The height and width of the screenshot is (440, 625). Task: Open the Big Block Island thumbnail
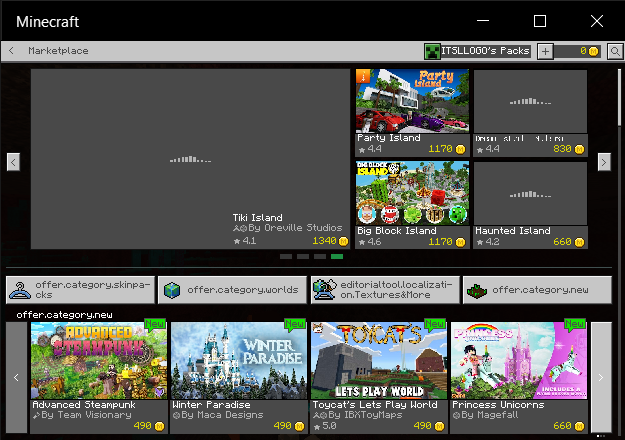[x=412, y=193]
